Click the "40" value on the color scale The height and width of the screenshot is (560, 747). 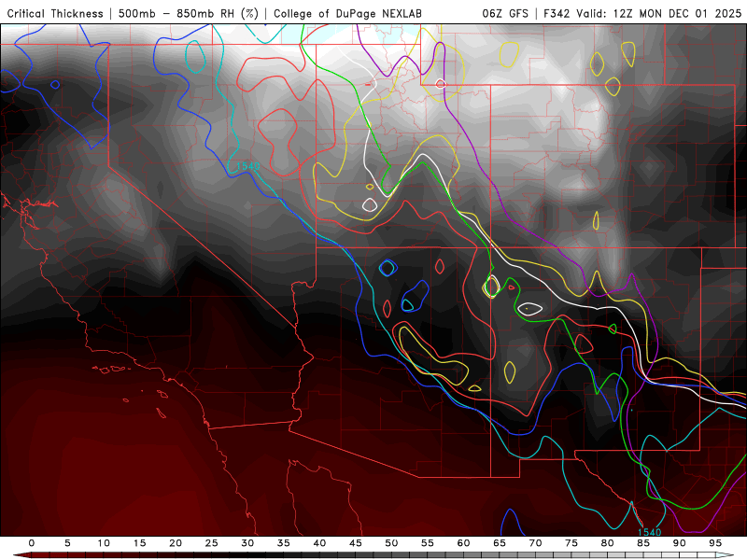(319, 543)
